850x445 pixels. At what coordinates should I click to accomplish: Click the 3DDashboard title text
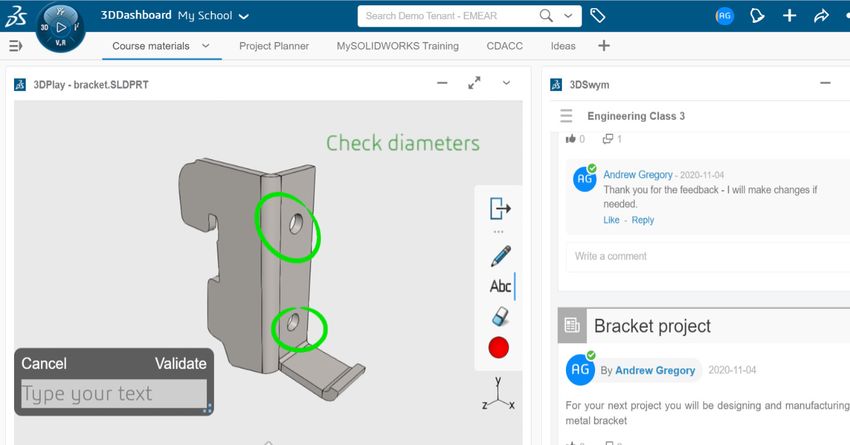point(136,15)
